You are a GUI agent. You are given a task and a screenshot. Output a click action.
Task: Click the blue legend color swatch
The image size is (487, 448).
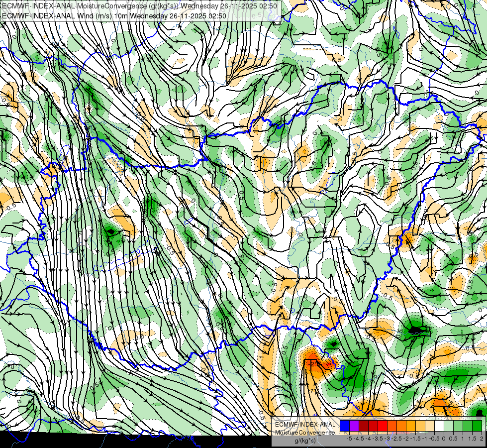345,426
